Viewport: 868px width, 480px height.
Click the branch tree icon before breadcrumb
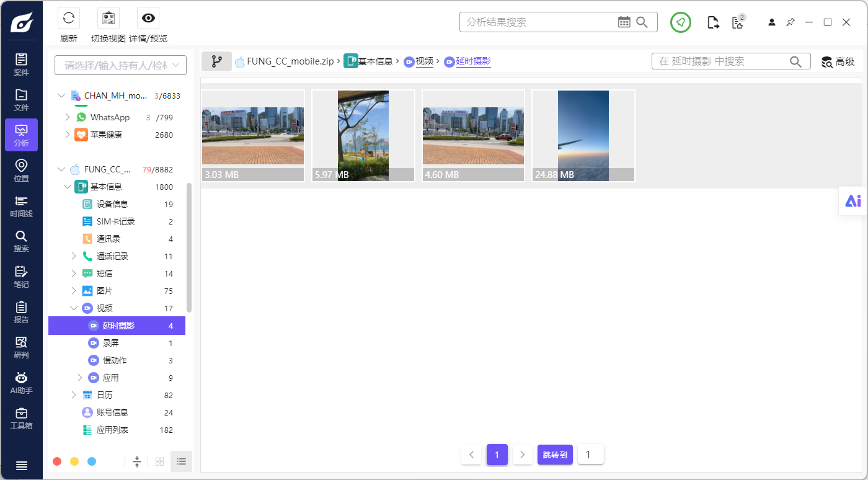[216, 61]
